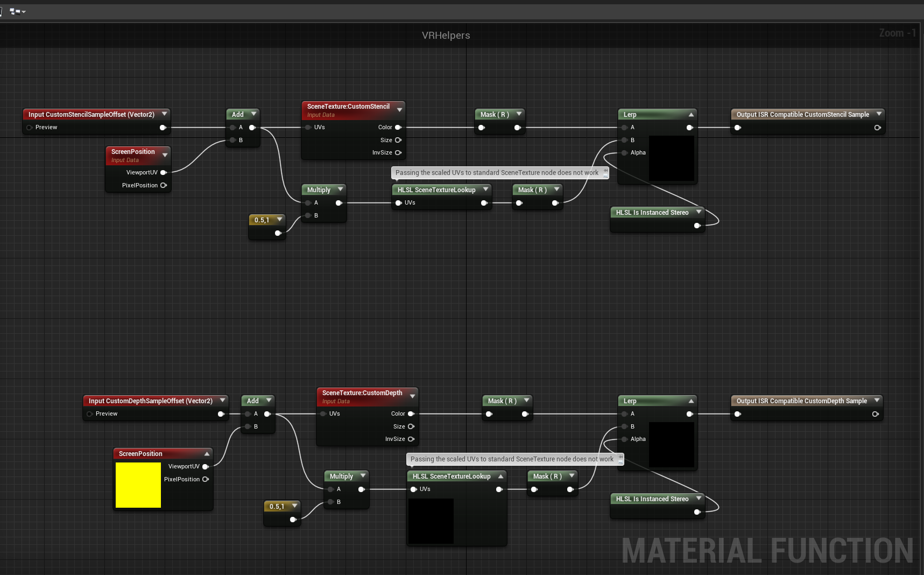This screenshot has width=924, height=575.
Task: Collapse the ScreenPosition node showing yellow preview
Action: pos(207,454)
